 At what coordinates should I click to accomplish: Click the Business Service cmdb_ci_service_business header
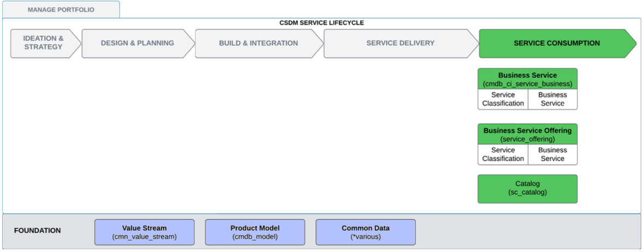[527, 79]
